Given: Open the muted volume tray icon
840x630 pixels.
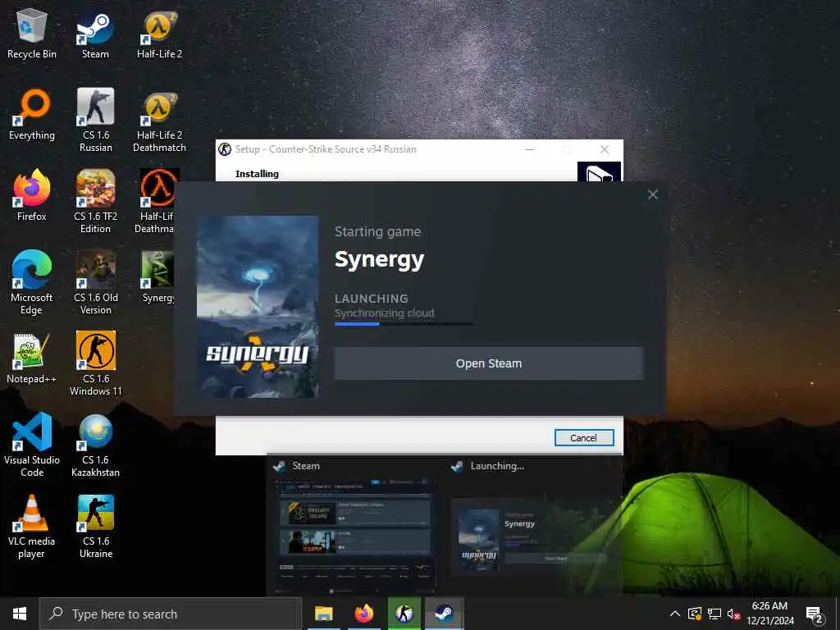Looking at the screenshot, I should coord(733,614).
